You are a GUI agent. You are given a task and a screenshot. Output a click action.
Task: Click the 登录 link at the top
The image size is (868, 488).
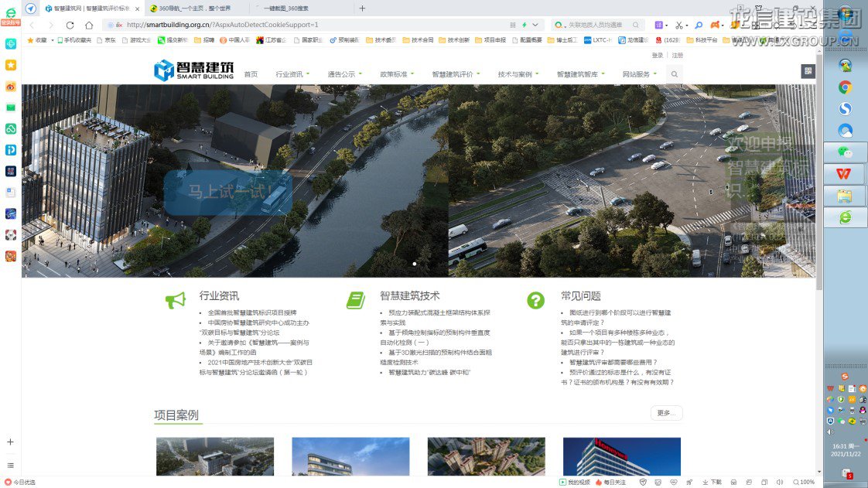[x=657, y=56]
